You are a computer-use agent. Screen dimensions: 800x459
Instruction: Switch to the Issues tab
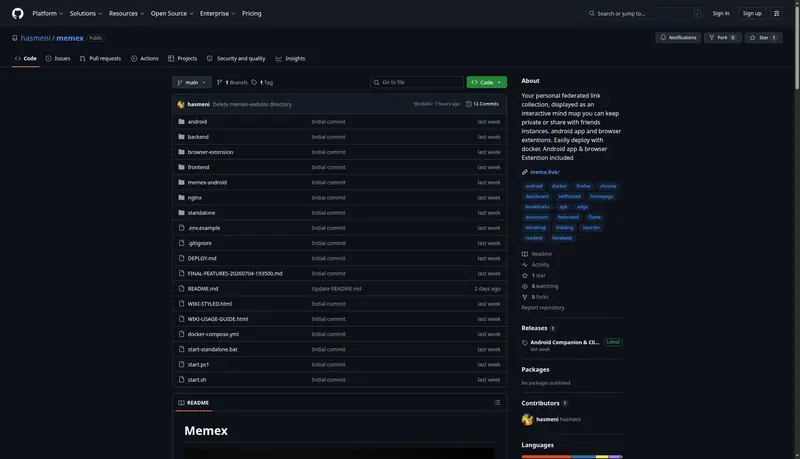tap(58, 59)
